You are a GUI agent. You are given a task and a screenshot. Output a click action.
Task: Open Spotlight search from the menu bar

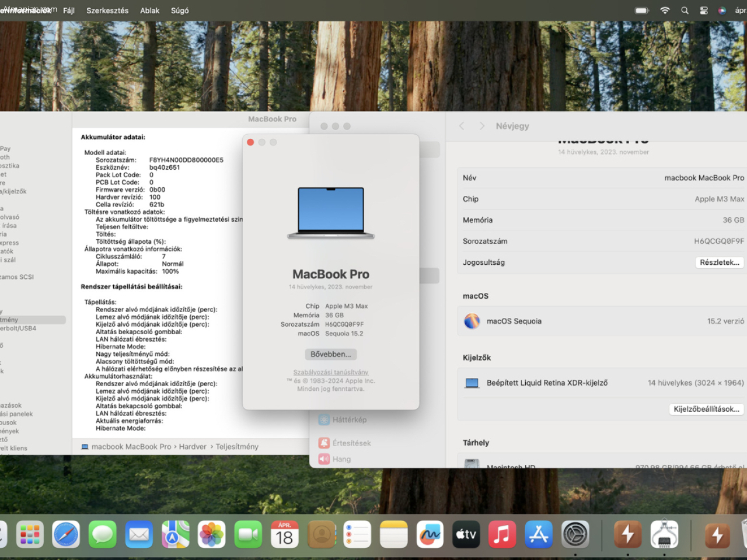[685, 10]
